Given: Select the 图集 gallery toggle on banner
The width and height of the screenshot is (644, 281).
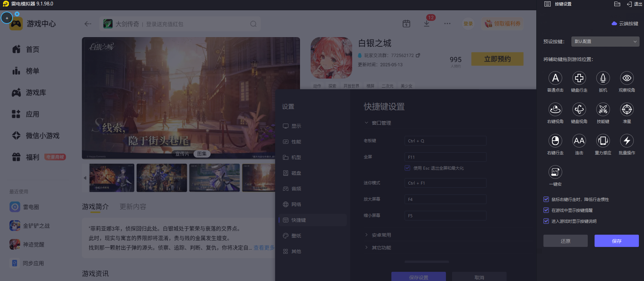Looking at the screenshot, I should tap(202, 154).
